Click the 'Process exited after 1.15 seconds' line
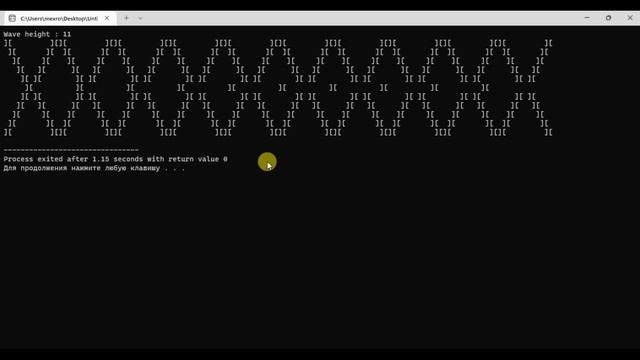 tap(116, 159)
